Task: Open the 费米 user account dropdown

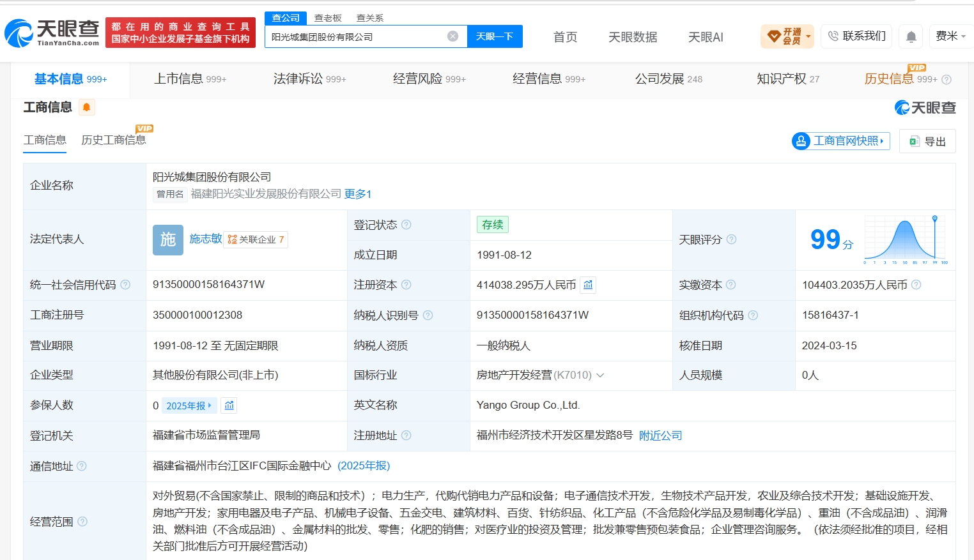Action: (950, 36)
